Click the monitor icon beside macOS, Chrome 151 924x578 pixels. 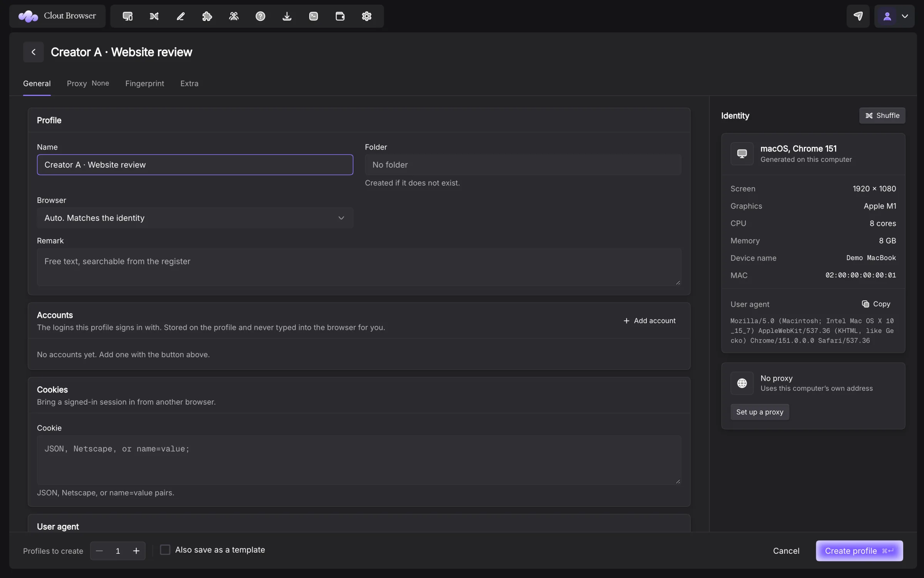tap(742, 154)
